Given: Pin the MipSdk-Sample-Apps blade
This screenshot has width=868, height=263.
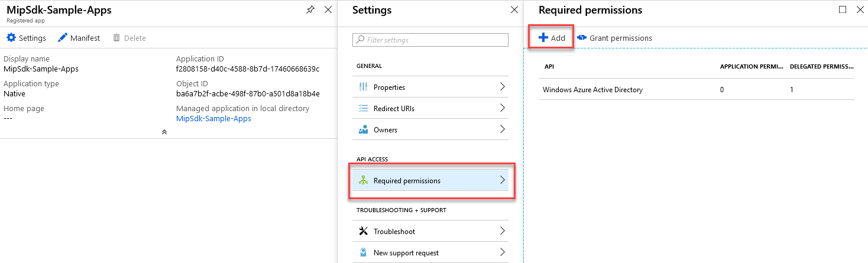Looking at the screenshot, I should [310, 10].
